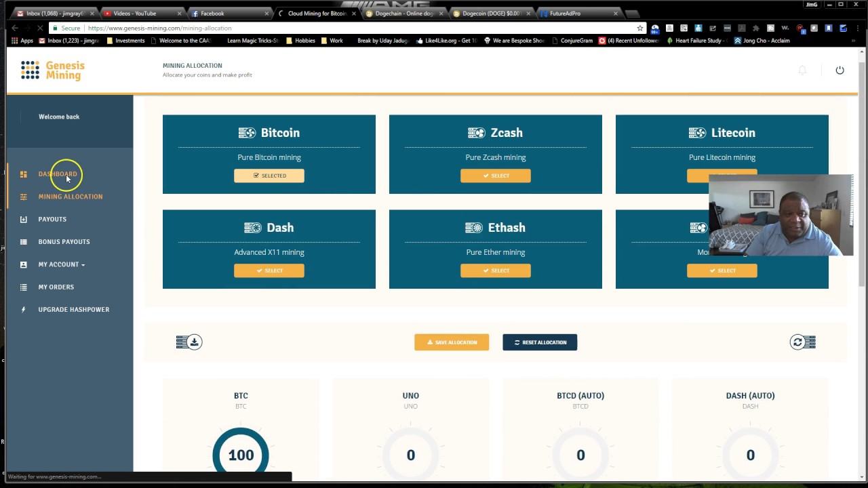The width and height of the screenshot is (868, 488).
Task: Click the webcam video overlay
Action: 781,216
